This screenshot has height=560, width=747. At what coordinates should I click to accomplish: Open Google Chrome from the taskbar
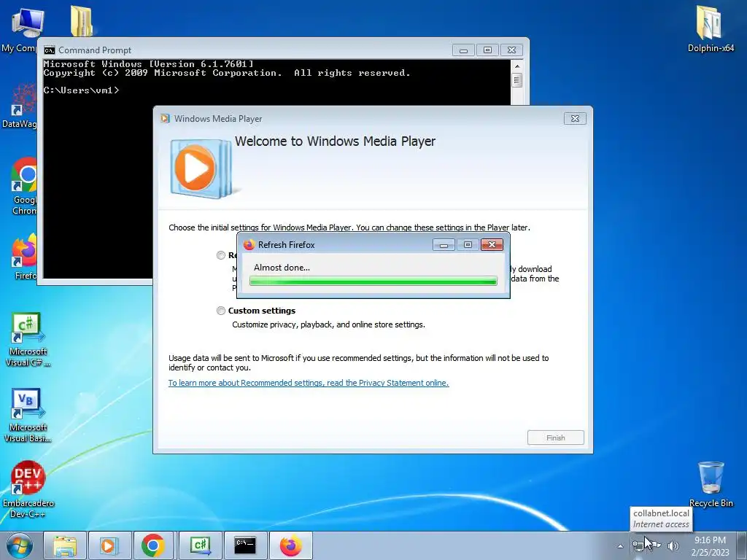(x=153, y=545)
